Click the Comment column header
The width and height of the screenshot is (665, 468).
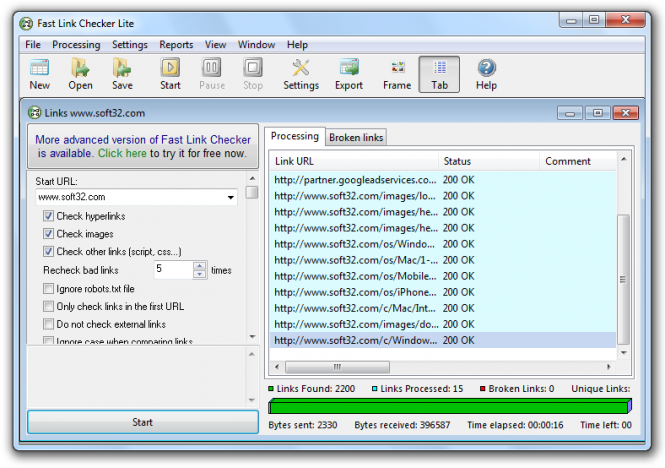click(x=578, y=161)
